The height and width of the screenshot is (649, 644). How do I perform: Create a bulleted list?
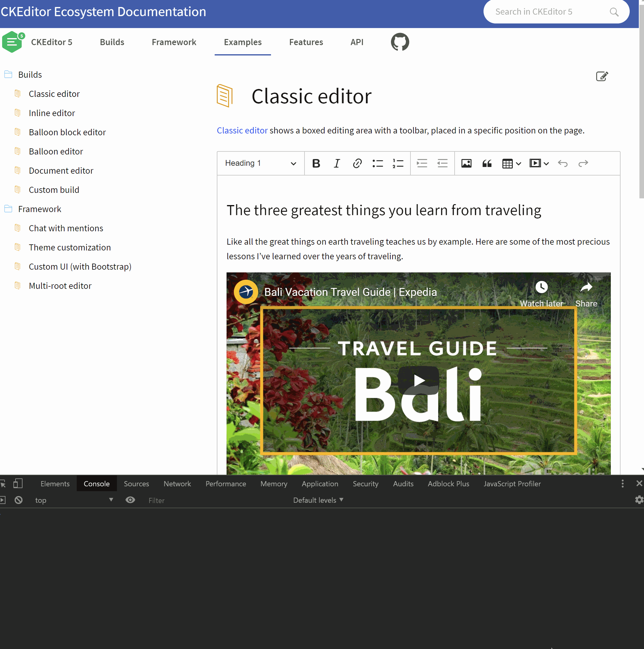[x=378, y=163]
